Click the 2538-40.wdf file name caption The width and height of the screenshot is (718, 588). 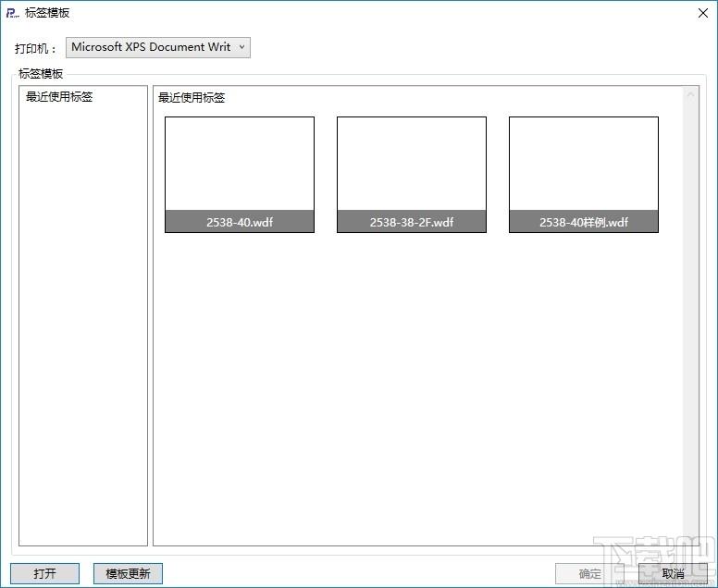click(x=240, y=222)
